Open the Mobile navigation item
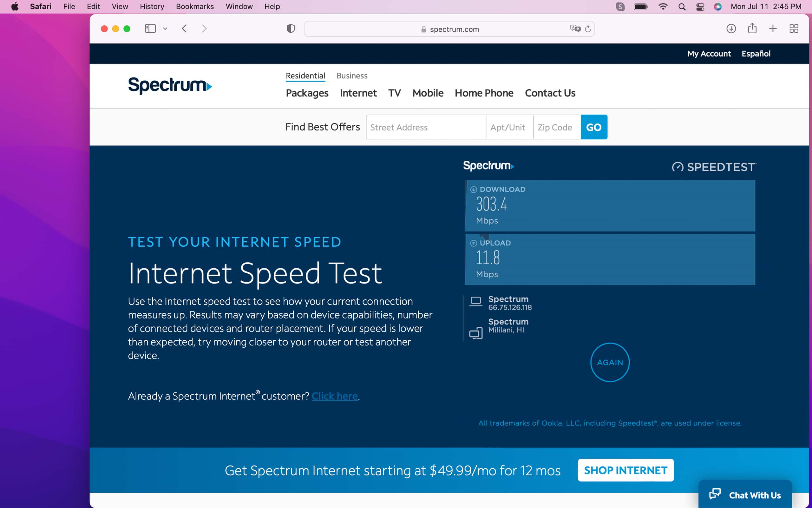Viewport: 812px width, 508px height. tap(428, 93)
